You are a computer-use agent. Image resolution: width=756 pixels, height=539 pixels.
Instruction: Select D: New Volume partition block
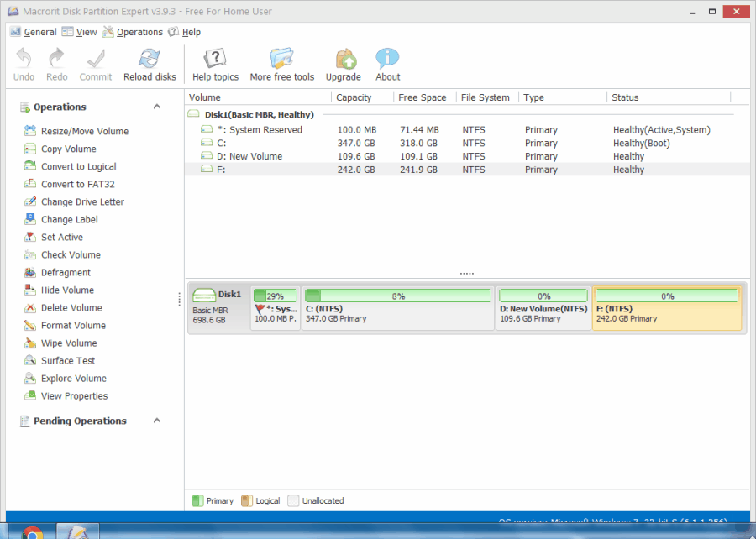[x=543, y=308]
